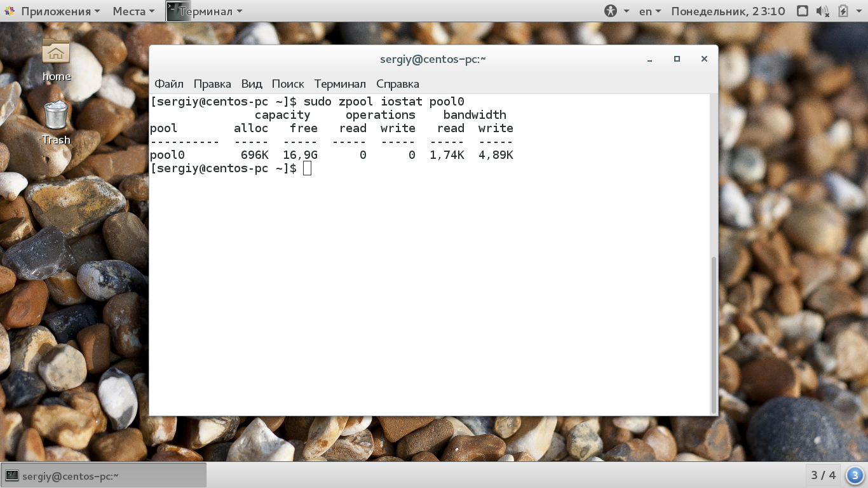Open the Приложения applications menu

(60, 11)
